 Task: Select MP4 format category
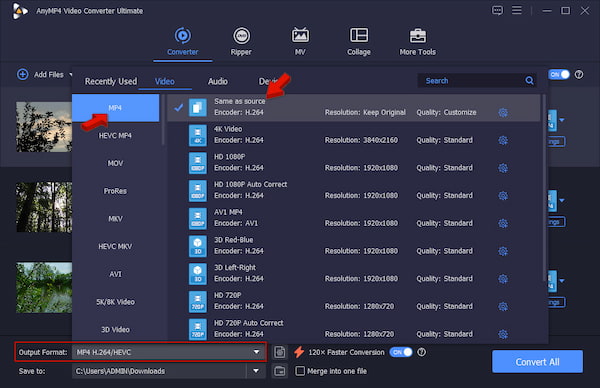115,108
